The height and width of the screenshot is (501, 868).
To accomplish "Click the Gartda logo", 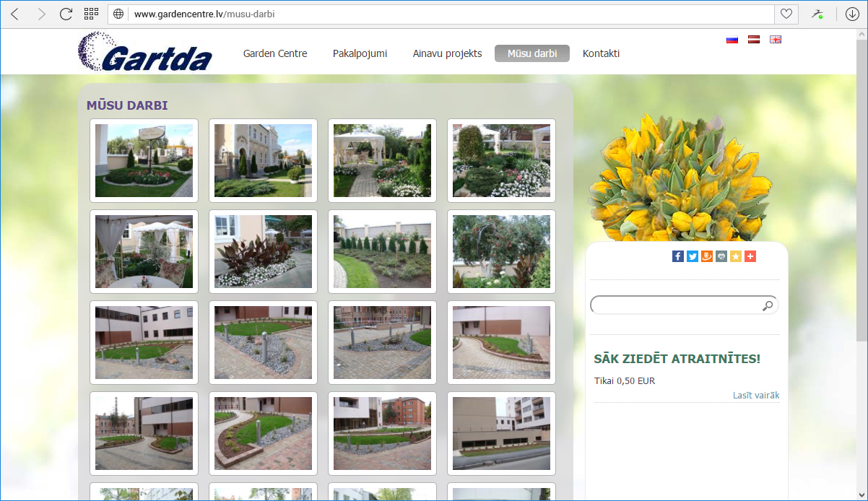I will tap(144, 52).
